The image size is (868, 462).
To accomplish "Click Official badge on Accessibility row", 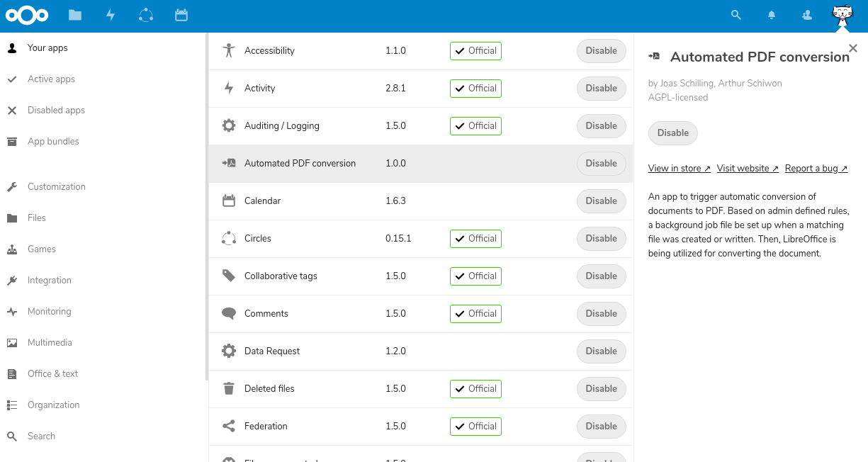I will point(475,50).
